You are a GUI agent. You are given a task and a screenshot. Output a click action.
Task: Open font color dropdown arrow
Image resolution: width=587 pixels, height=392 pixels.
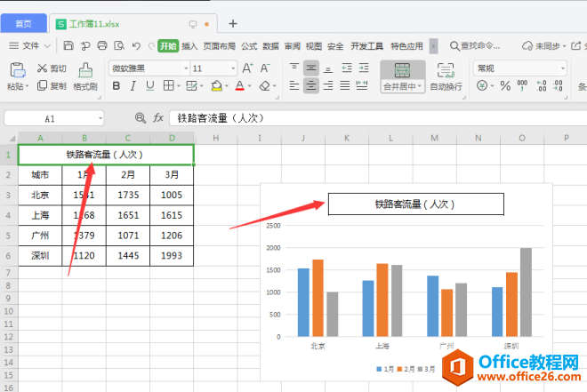point(249,86)
